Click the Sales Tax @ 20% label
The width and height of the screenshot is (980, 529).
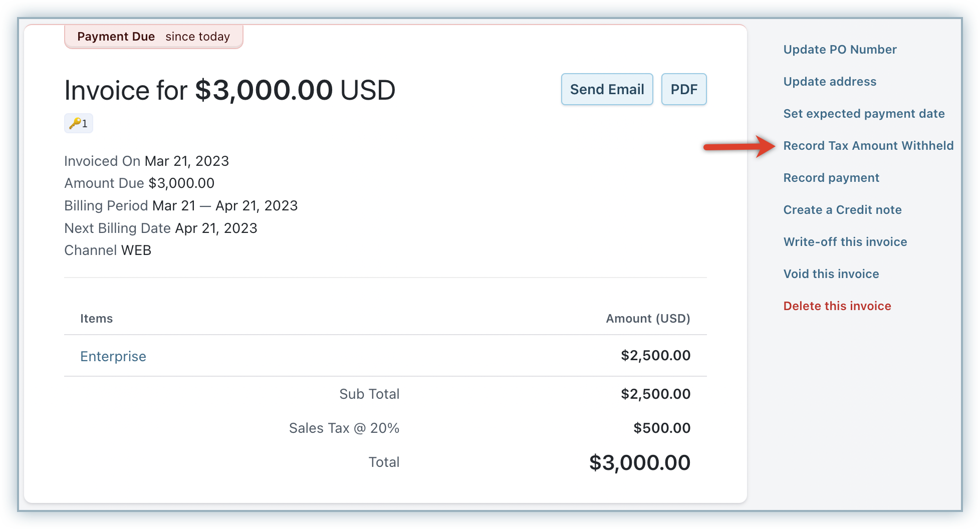[344, 428]
